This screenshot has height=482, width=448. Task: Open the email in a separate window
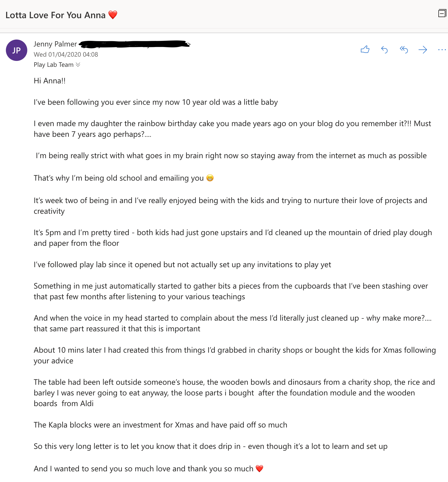[442, 13]
